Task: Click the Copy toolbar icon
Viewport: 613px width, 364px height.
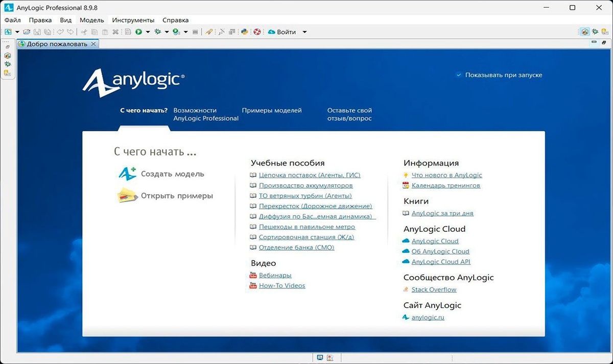Action: point(94,32)
